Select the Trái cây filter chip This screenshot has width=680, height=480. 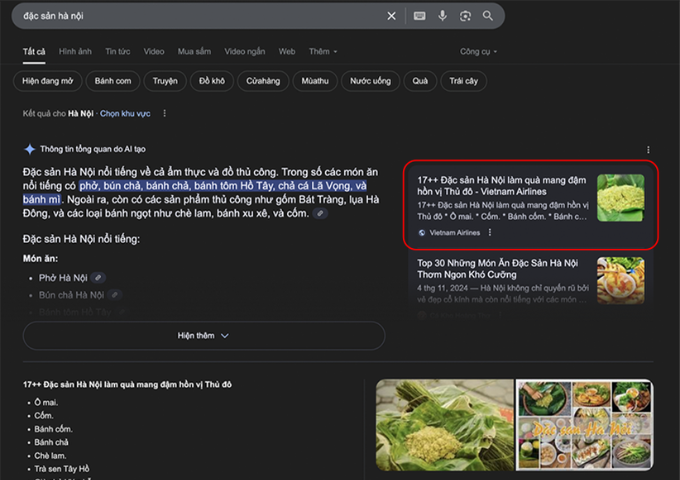coord(463,81)
